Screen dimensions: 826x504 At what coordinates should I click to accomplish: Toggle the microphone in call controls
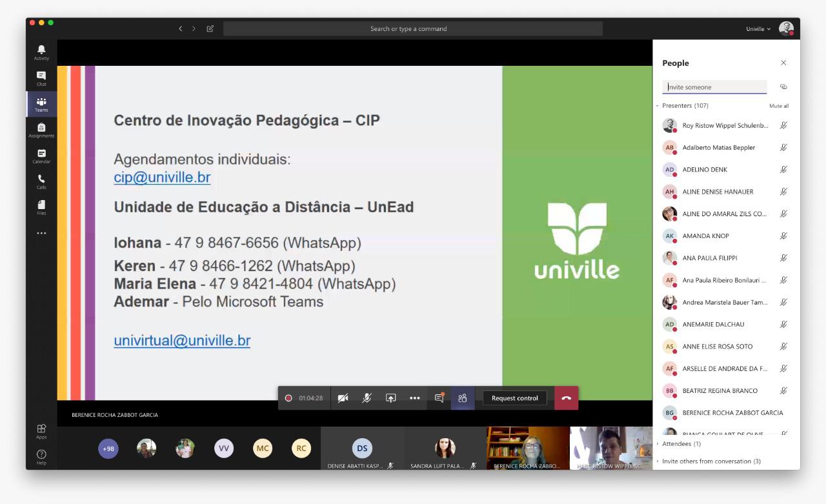click(x=367, y=398)
